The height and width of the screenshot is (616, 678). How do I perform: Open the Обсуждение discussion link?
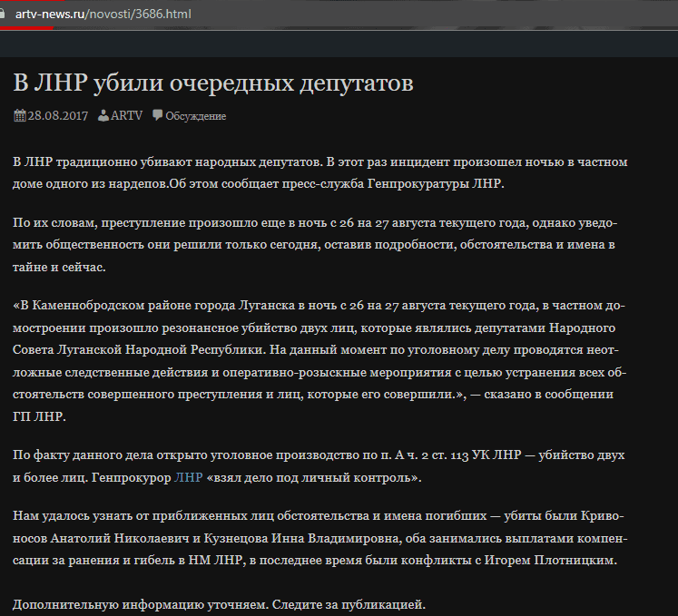coord(195,116)
